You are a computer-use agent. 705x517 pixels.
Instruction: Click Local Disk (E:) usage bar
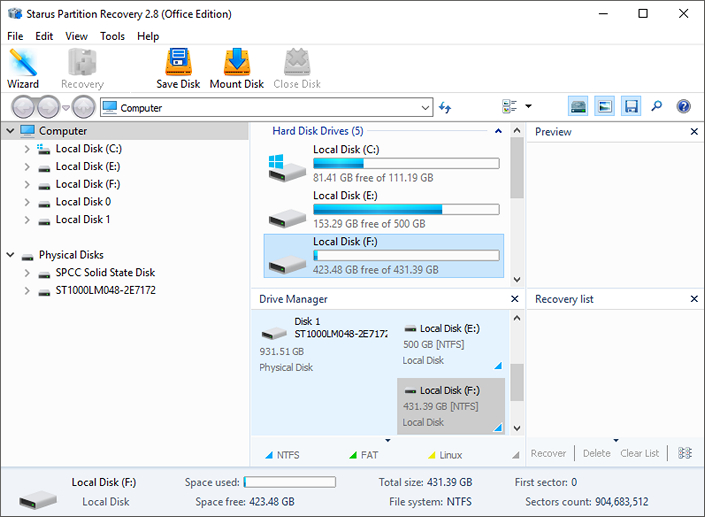406,209
